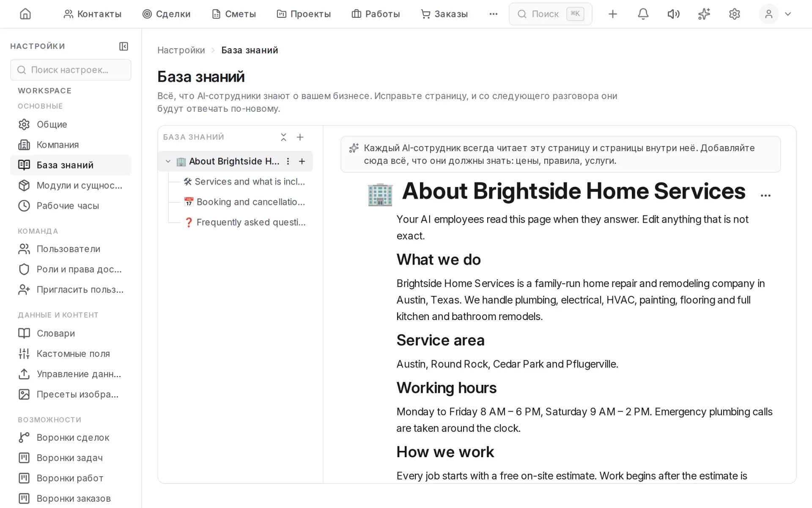Select Services and what is included page

tap(244, 182)
